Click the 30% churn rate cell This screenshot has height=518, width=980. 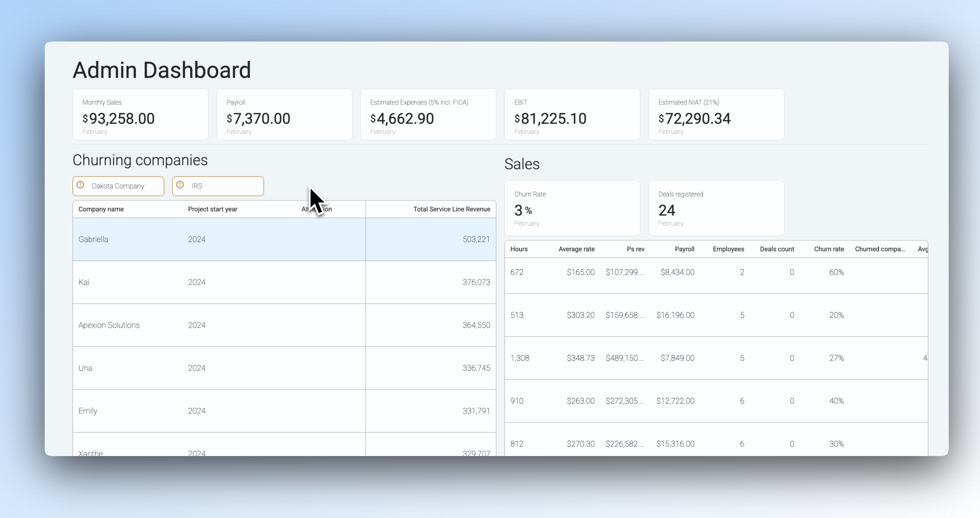pos(837,444)
